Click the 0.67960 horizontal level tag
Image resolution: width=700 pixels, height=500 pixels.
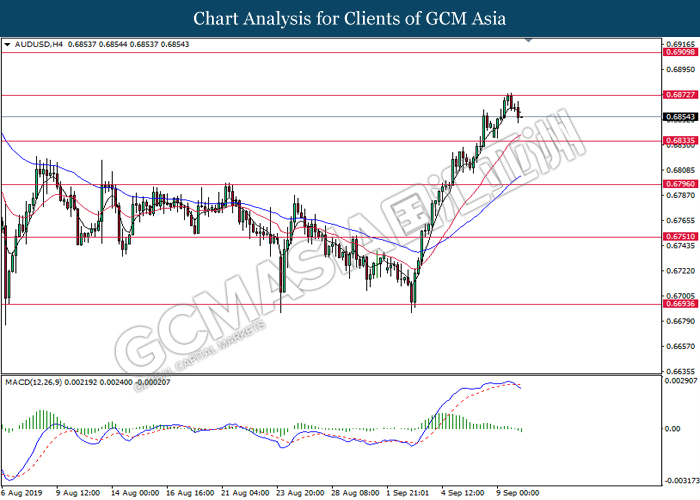point(678,184)
